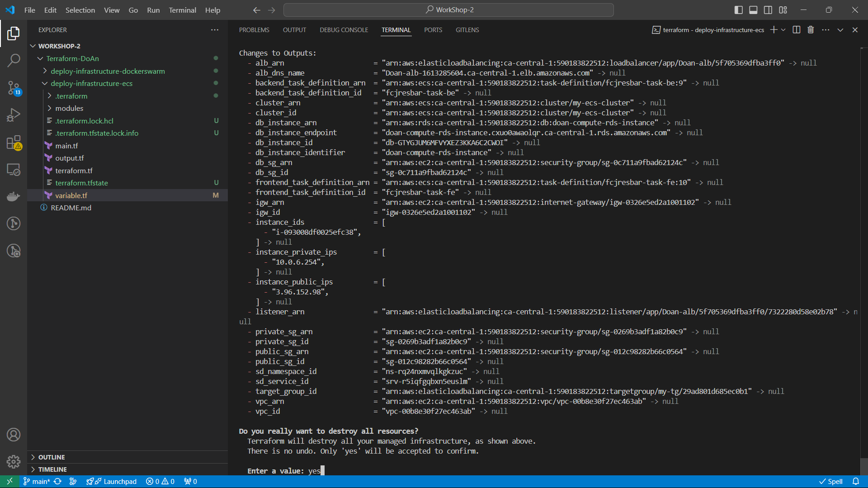Go forward with navigation arrow
The image size is (868, 488).
tap(272, 10)
